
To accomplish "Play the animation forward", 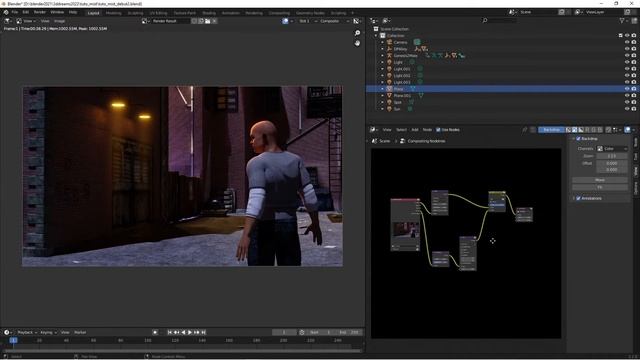I will point(190,332).
